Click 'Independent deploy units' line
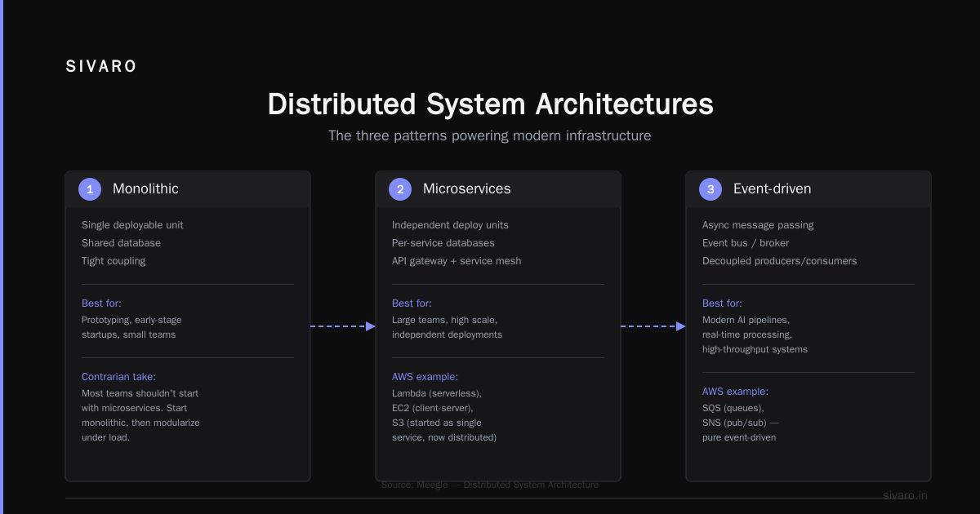The height and width of the screenshot is (514, 980). pos(450,225)
